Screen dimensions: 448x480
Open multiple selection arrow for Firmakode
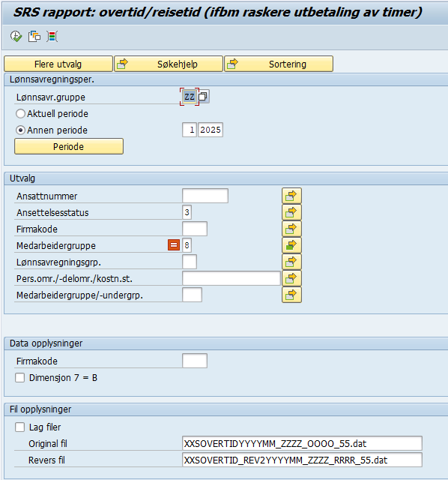click(x=291, y=229)
